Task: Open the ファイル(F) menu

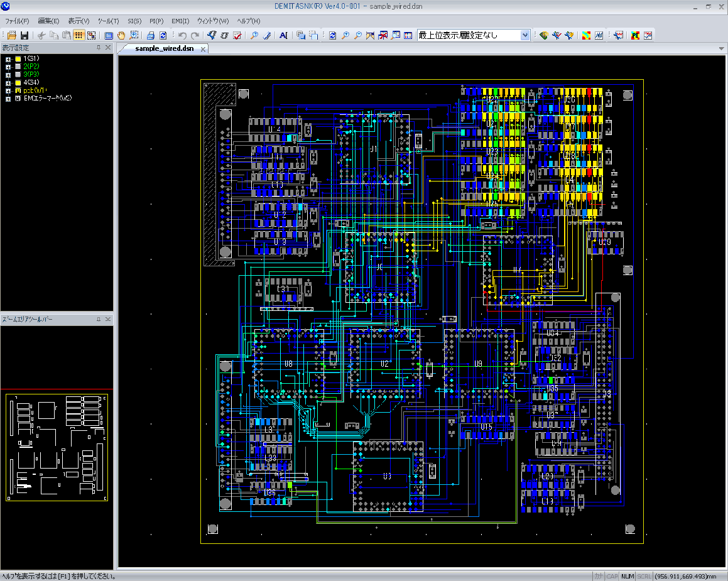Action: pos(17,21)
